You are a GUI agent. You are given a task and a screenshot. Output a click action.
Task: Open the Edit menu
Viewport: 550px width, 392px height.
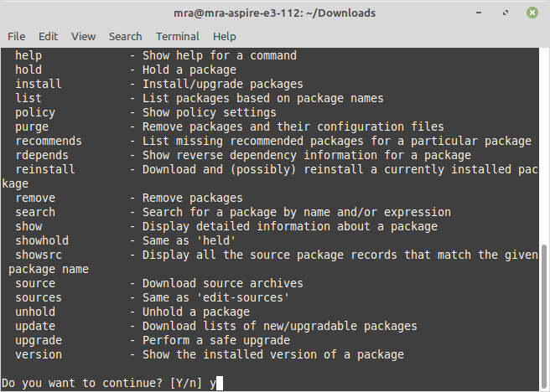(x=48, y=36)
